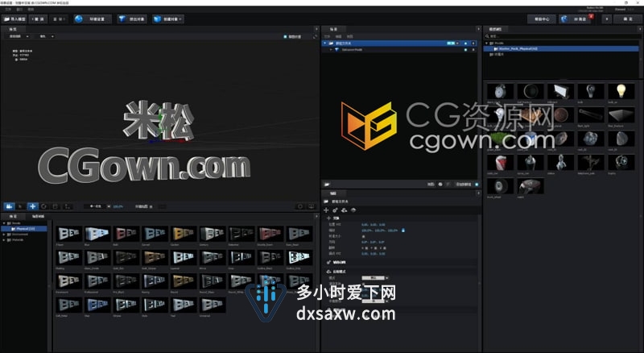Switch to the Presets tab in bottom-left panel
The height and width of the screenshot is (353, 644).
click(x=13, y=216)
